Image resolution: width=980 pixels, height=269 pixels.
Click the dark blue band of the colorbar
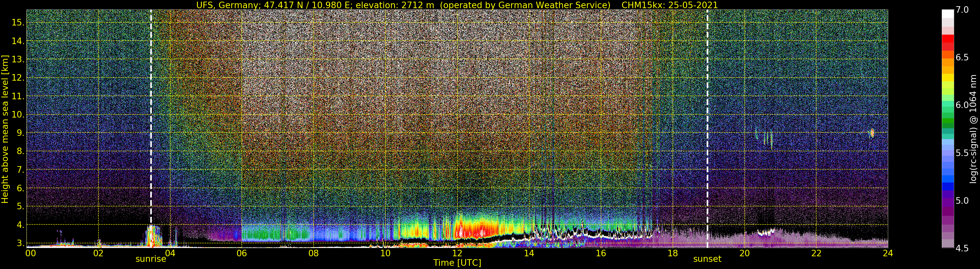point(948,186)
